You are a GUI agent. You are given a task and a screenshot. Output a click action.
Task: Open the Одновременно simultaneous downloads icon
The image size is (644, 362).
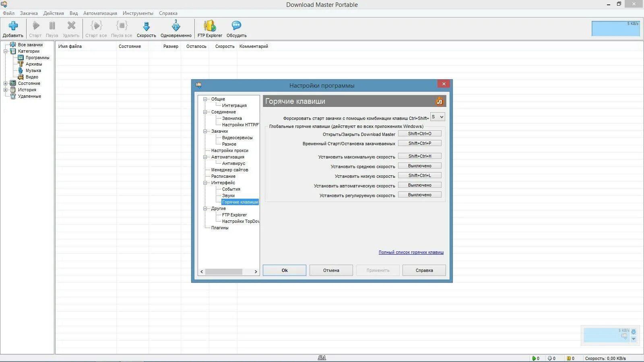(176, 26)
